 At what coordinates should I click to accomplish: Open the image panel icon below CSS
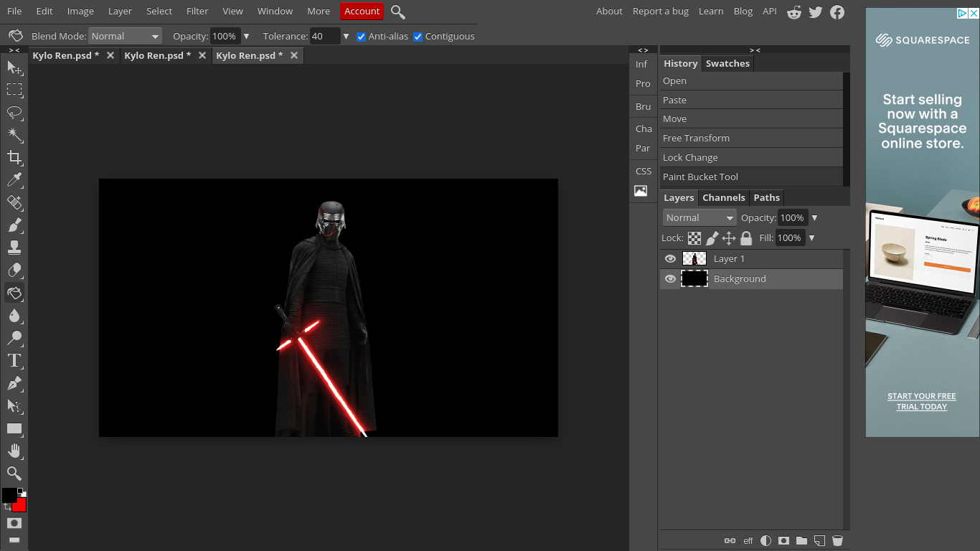click(x=641, y=191)
